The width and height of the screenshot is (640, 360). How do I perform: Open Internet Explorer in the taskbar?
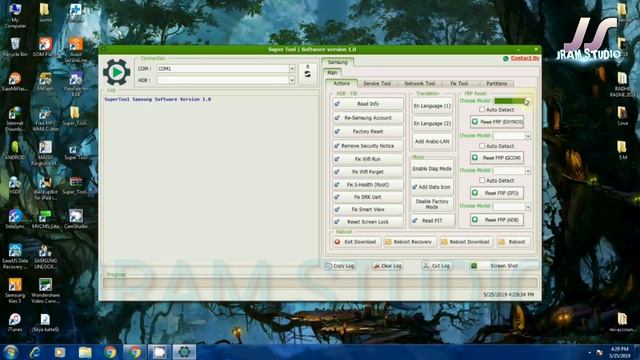click(36, 352)
